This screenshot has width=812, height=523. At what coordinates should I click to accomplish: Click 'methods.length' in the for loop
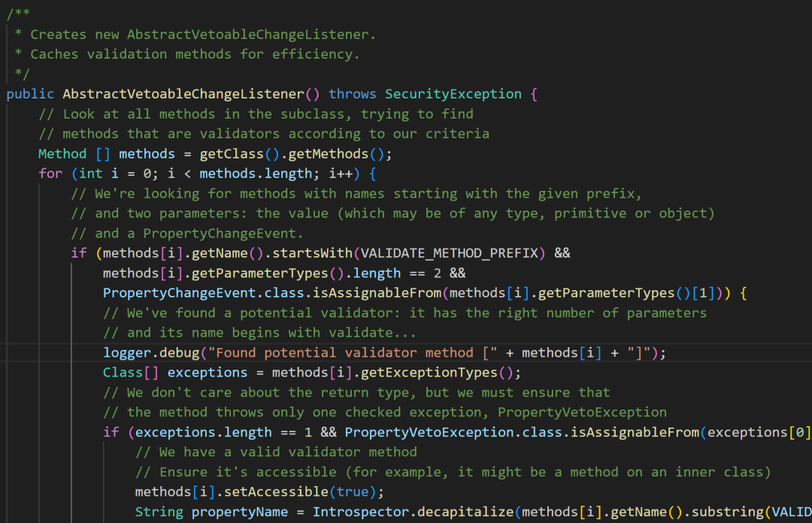tap(256, 174)
